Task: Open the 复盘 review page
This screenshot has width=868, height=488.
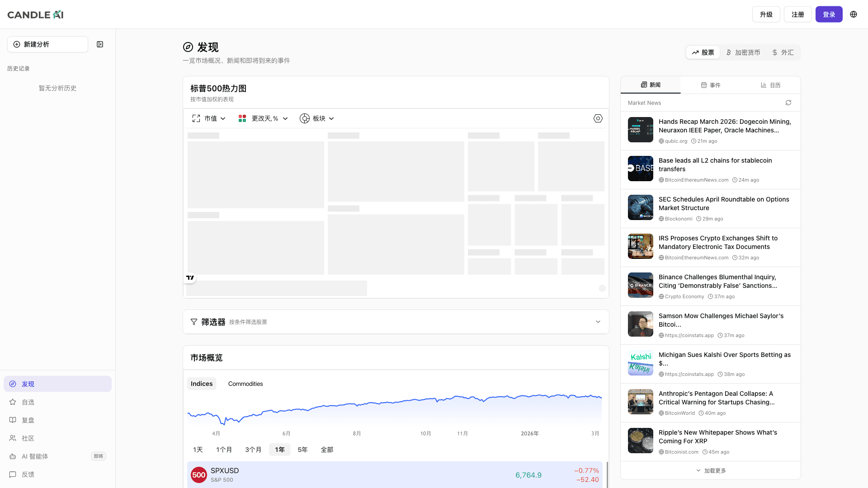Action: click(x=28, y=420)
